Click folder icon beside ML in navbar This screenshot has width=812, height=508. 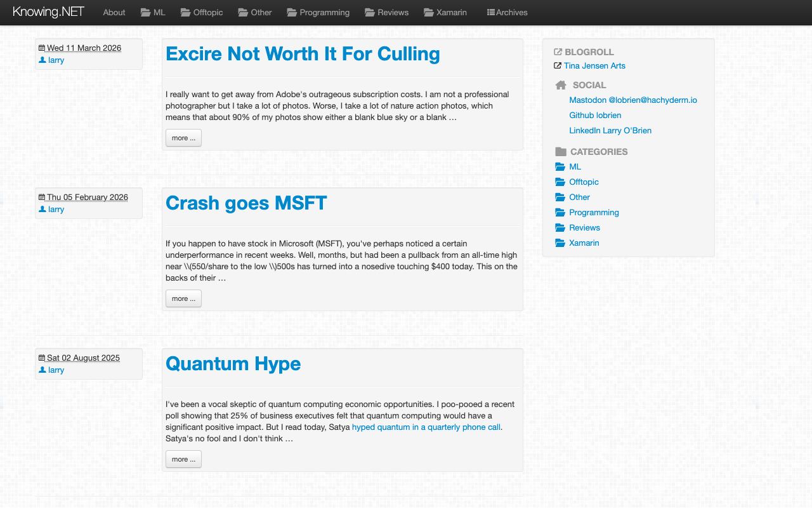click(146, 12)
